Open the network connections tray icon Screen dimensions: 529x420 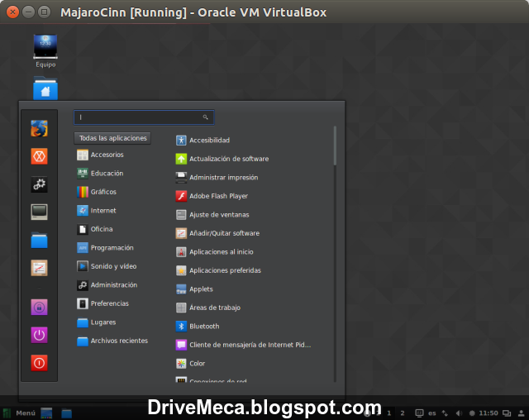[x=445, y=413]
